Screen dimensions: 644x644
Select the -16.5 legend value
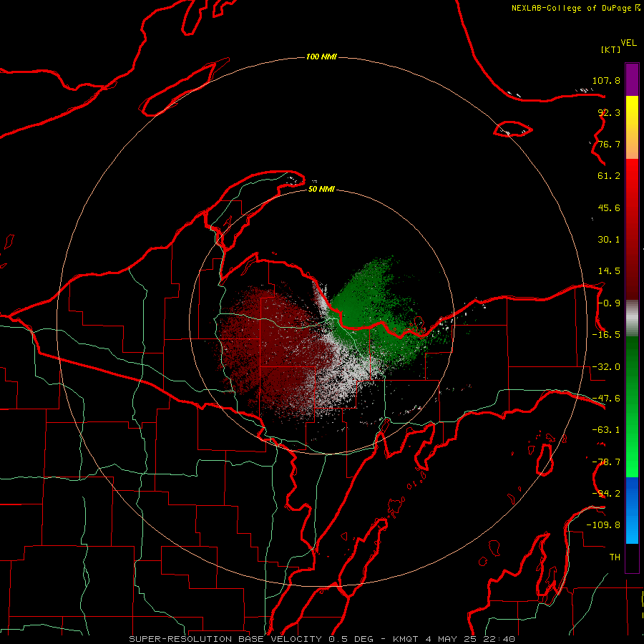click(606, 335)
